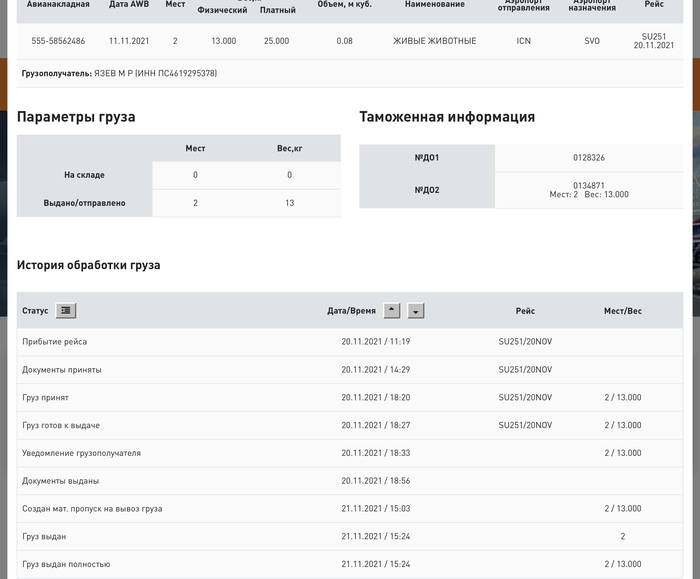
Task: Sort Дата/Время descending with the down arrow
Action: pos(416,311)
